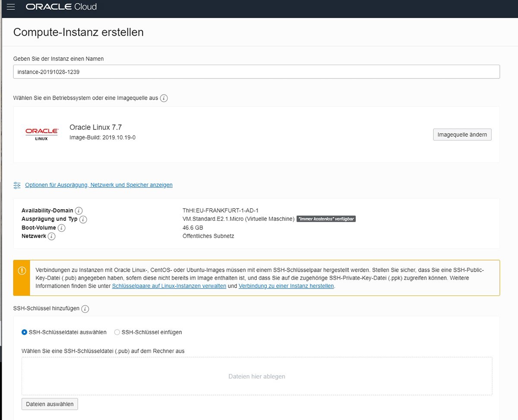Screen dimensions: 518x420
Task: Click the orange warning exclamation icon
Action: 21,271
